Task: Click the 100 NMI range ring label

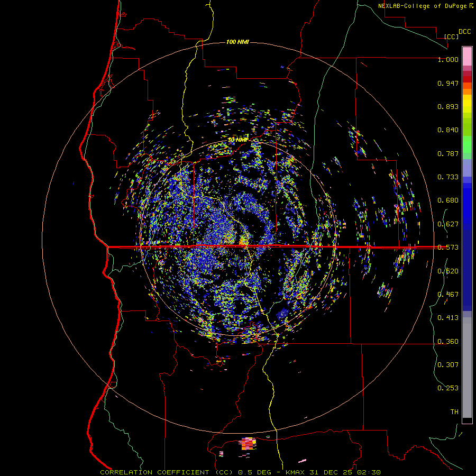Action: coord(237,42)
